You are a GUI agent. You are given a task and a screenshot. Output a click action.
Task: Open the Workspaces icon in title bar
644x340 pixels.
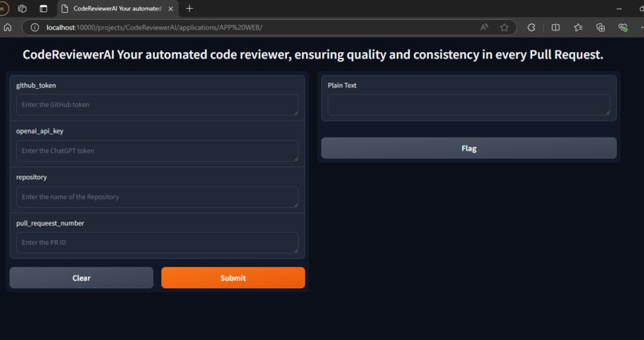(x=22, y=9)
